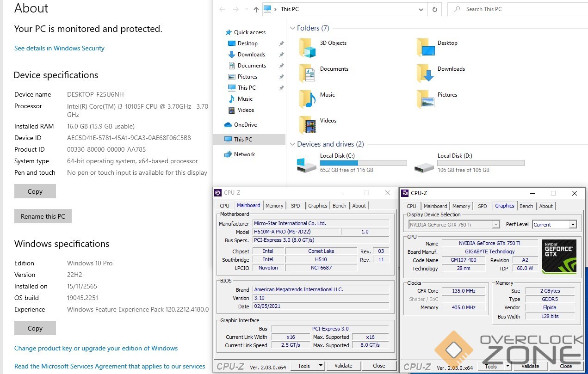Collapse the Folders (7) section
Viewport: 588px width, 374px height.
[292, 28]
